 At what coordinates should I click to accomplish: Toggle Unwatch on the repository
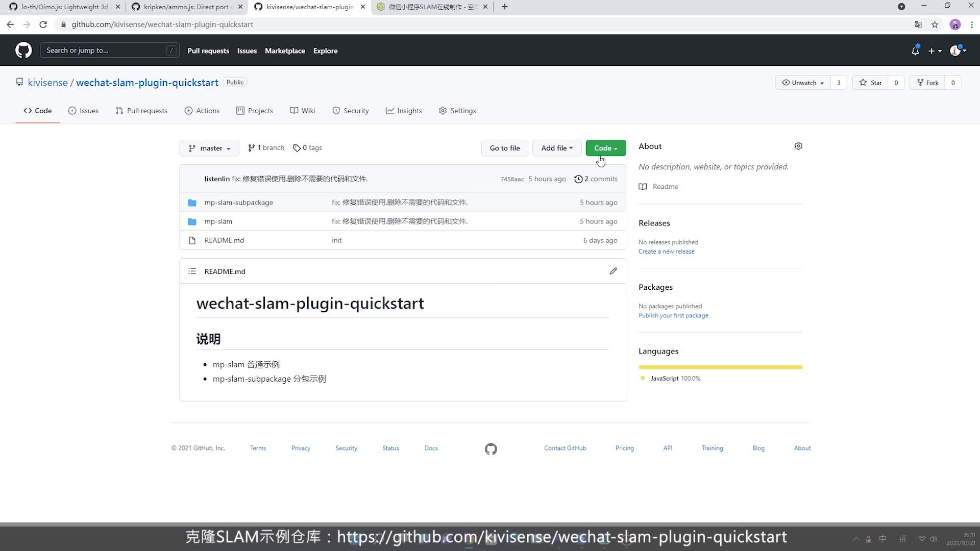click(x=803, y=83)
